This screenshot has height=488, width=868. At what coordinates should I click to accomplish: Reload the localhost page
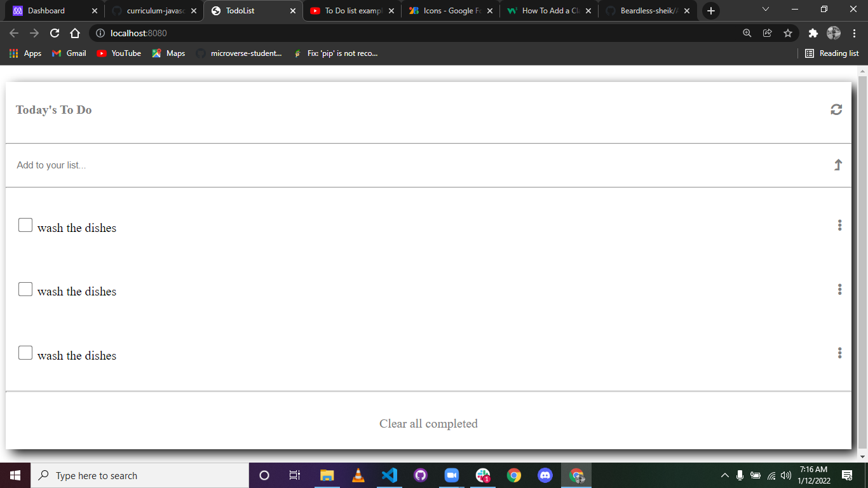click(x=55, y=33)
